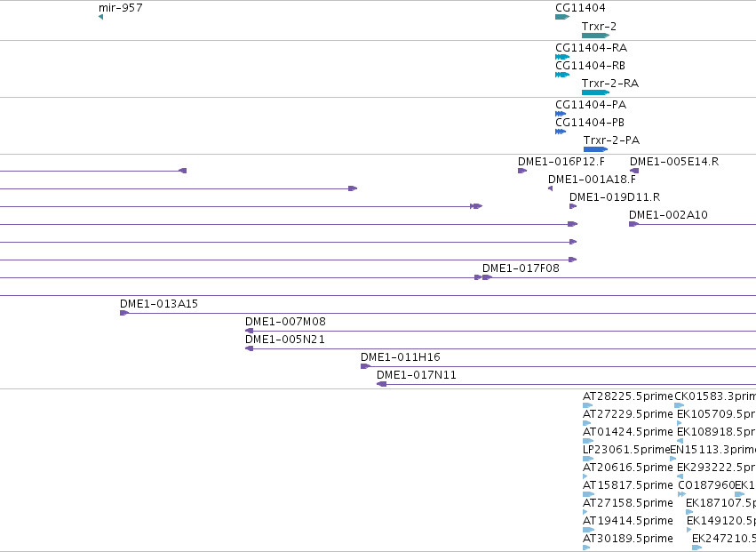Select the CG11404-RA transcript feature
Screen dimensions: 756x552
tap(562, 57)
